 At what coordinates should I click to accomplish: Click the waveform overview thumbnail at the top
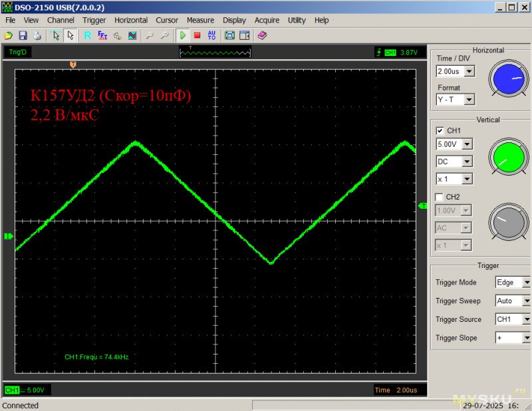pos(215,52)
